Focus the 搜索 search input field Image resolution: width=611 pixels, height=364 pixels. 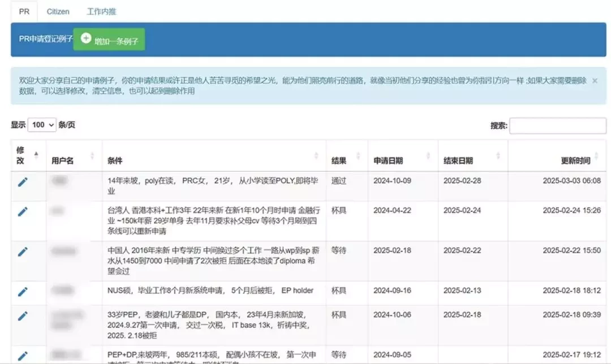(x=558, y=125)
